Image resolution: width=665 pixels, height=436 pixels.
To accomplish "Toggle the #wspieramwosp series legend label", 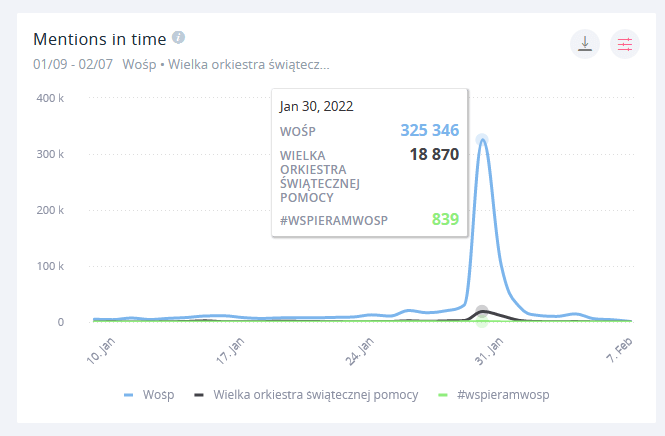I will [502, 395].
